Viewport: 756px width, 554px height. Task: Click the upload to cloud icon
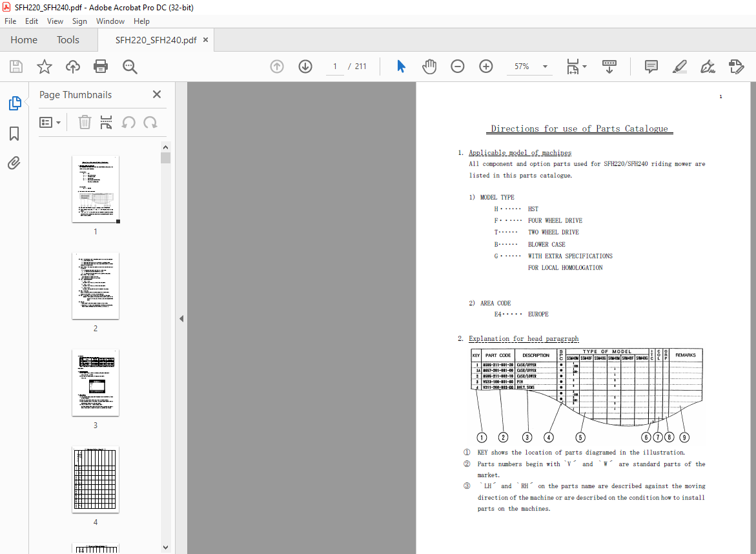[73, 67]
